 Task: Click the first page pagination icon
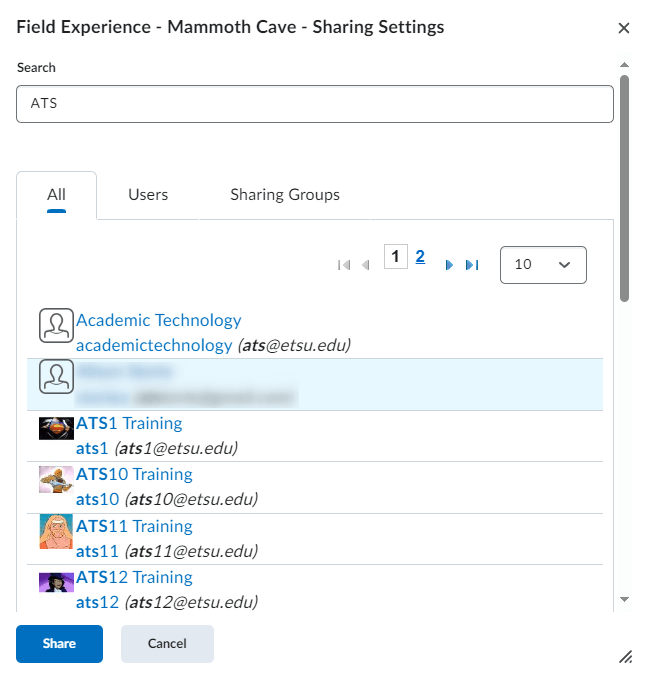pyautogui.click(x=344, y=265)
